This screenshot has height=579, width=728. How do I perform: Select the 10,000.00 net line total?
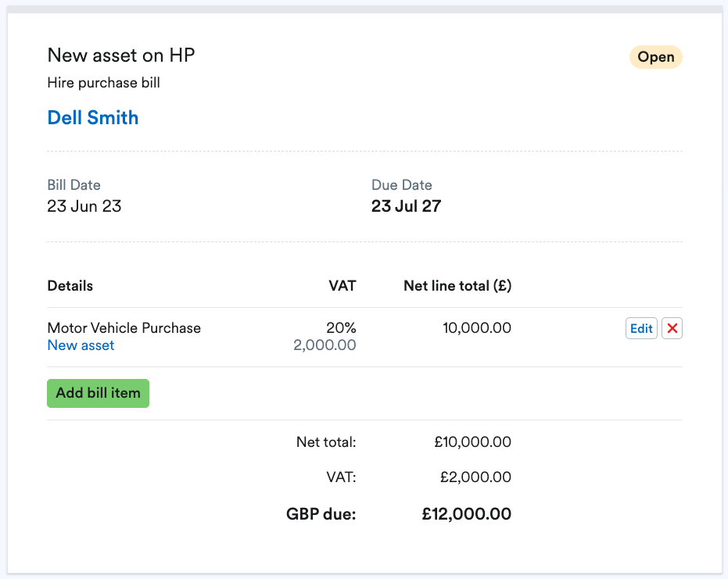click(x=477, y=327)
